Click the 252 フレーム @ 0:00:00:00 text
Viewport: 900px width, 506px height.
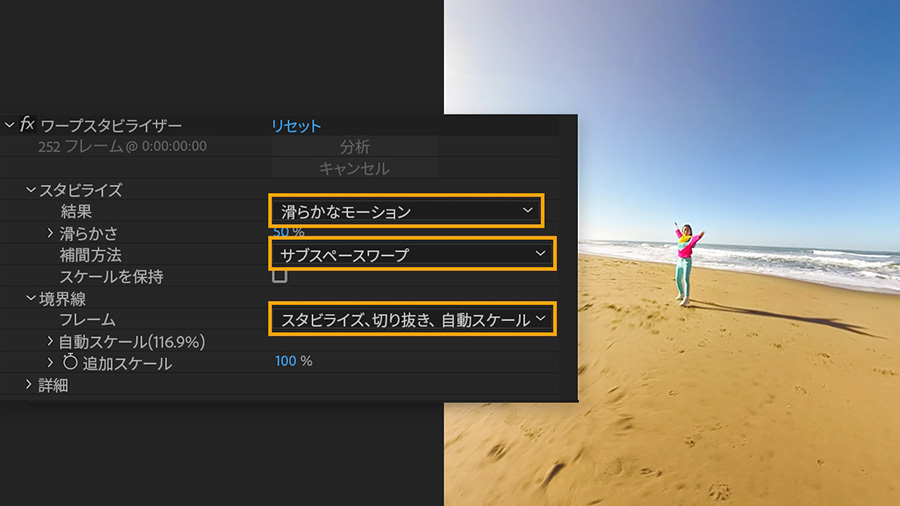click(x=122, y=146)
